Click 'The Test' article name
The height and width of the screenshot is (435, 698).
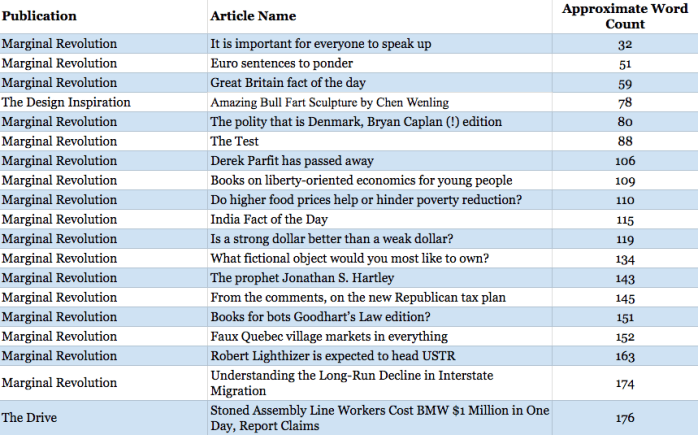(234, 141)
